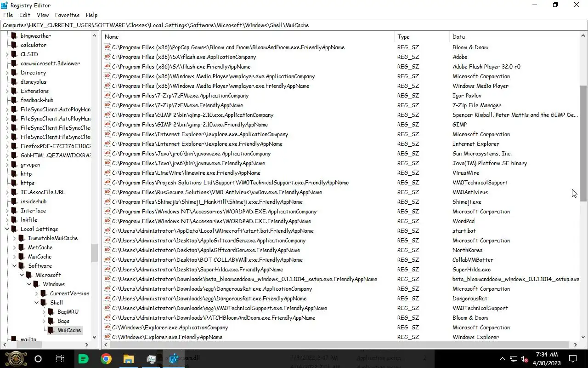Image resolution: width=588 pixels, height=368 pixels.
Task: Click the 'NorthKorea' data cell
Action: tap(467, 250)
